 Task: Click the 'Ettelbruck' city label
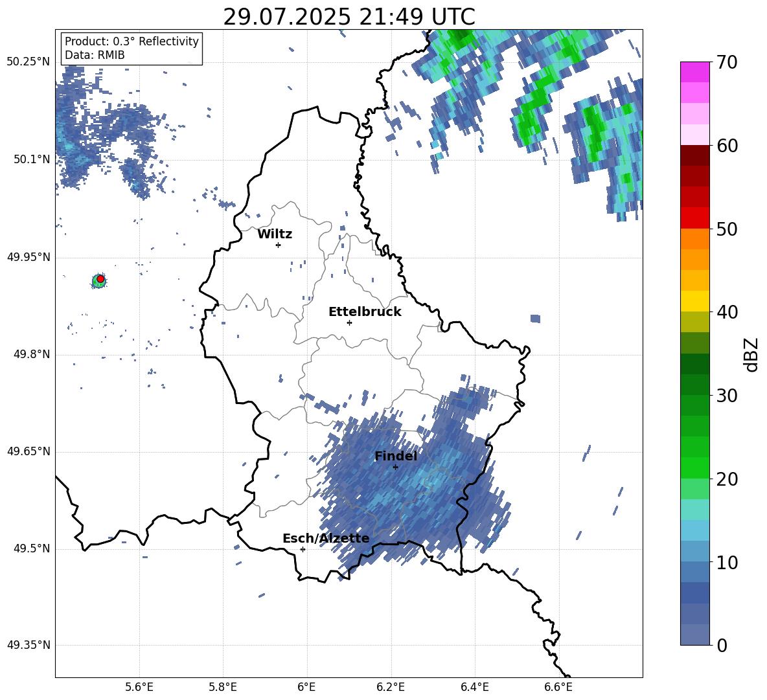365,312
